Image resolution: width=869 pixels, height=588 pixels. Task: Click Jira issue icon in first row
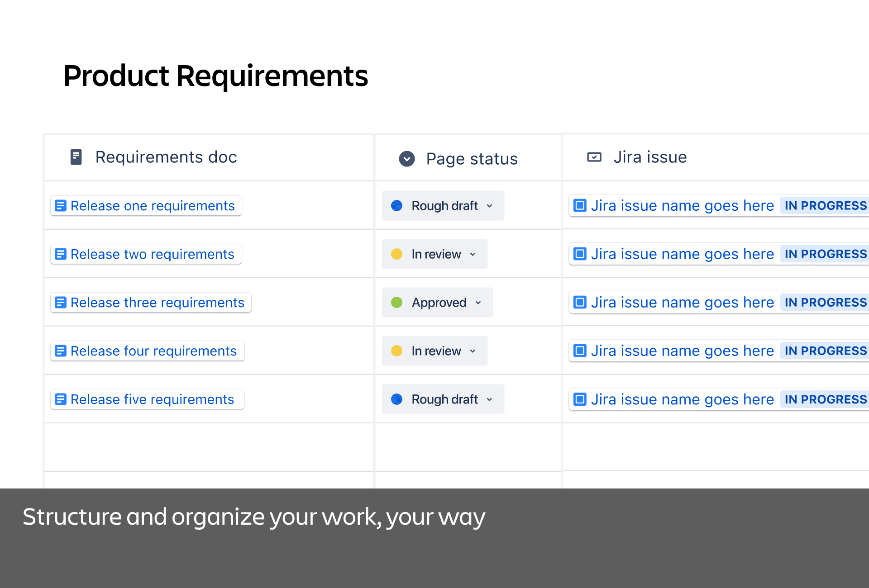(x=580, y=205)
